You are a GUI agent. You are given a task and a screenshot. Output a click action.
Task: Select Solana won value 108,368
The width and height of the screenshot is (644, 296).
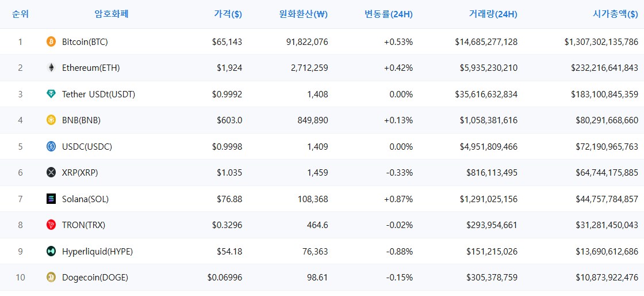click(x=313, y=199)
